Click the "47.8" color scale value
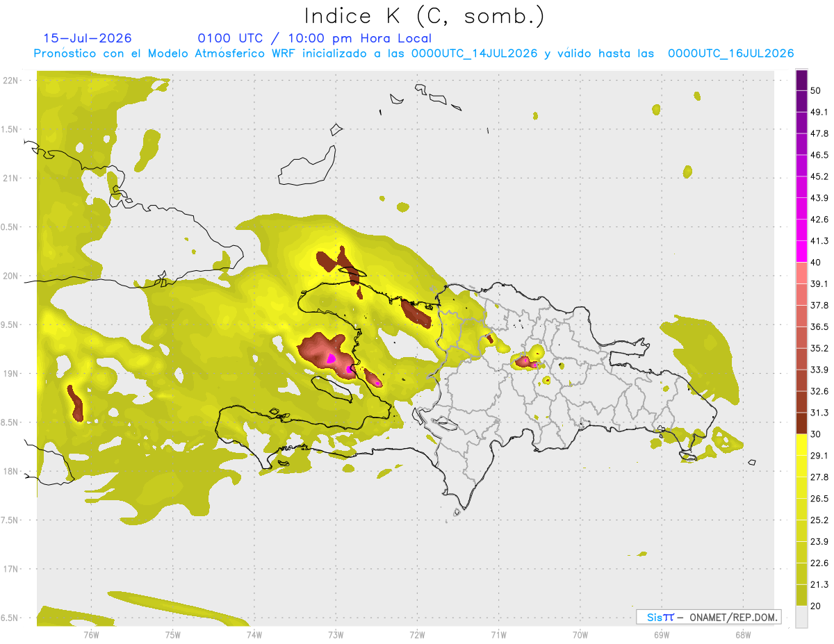Screen dimensions: 834x644 click(819, 133)
